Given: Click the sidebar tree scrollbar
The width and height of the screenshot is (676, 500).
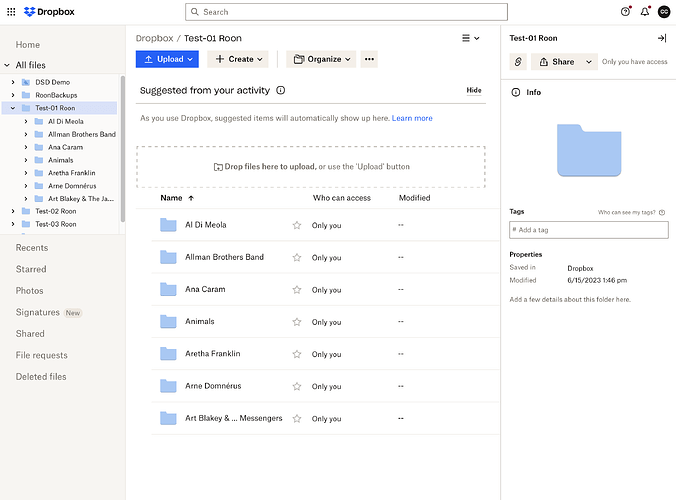Looking at the screenshot, I should tap(122, 140).
